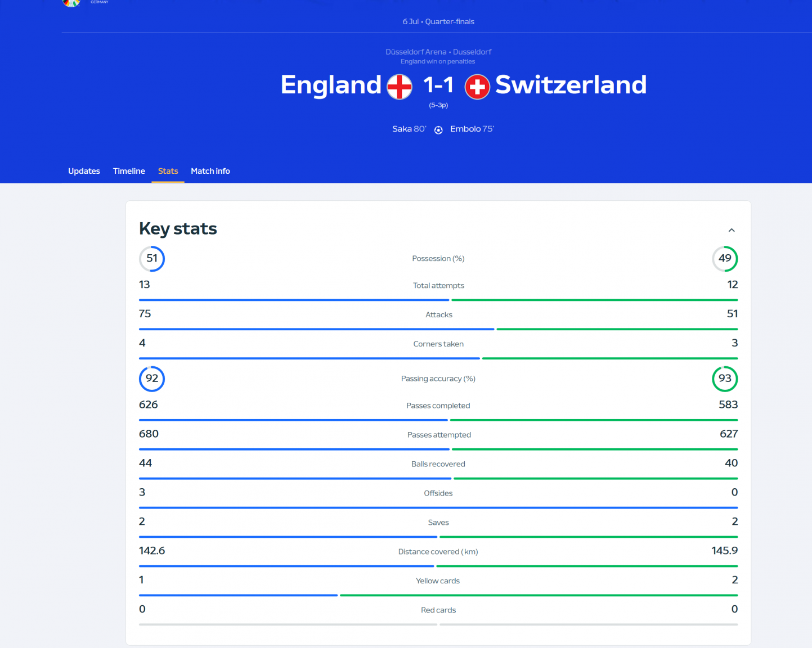Click the 1-1 match score

438,85
